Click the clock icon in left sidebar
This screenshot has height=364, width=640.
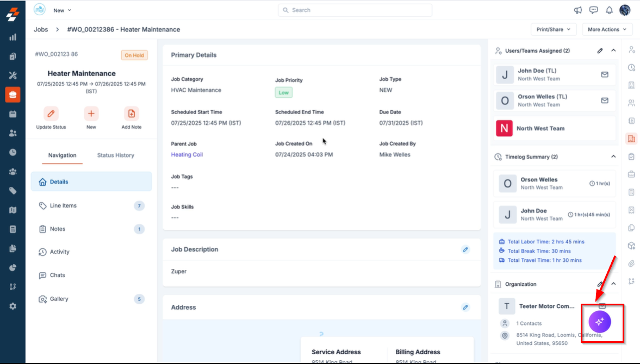13,153
